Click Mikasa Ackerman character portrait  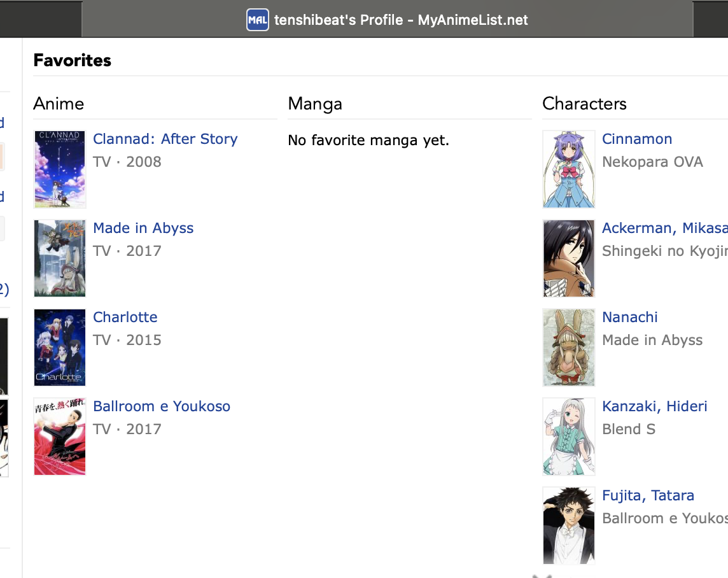(569, 258)
